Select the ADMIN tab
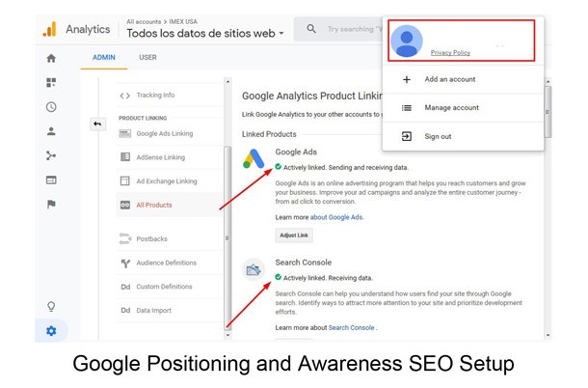Viewport: 588px width, 388px height. coord(104,58)
